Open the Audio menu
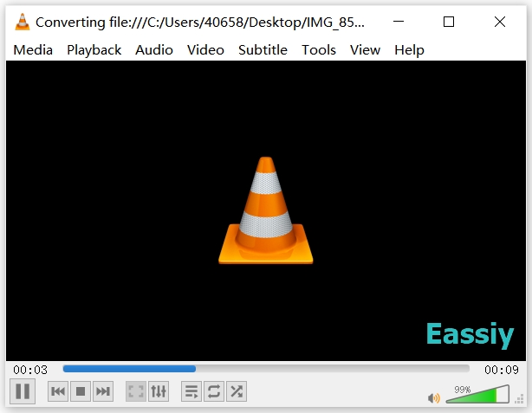The image size is (532, 413). [154, 50]
